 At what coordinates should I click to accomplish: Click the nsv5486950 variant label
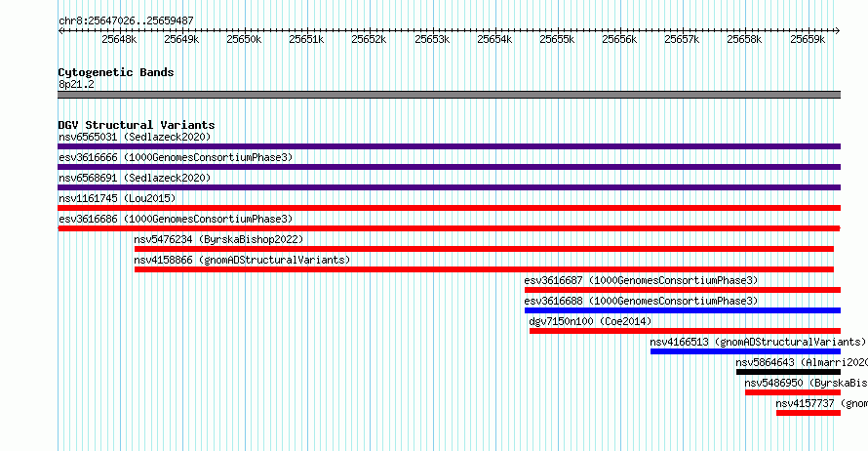pyautogui.click(x=806, y=383)
